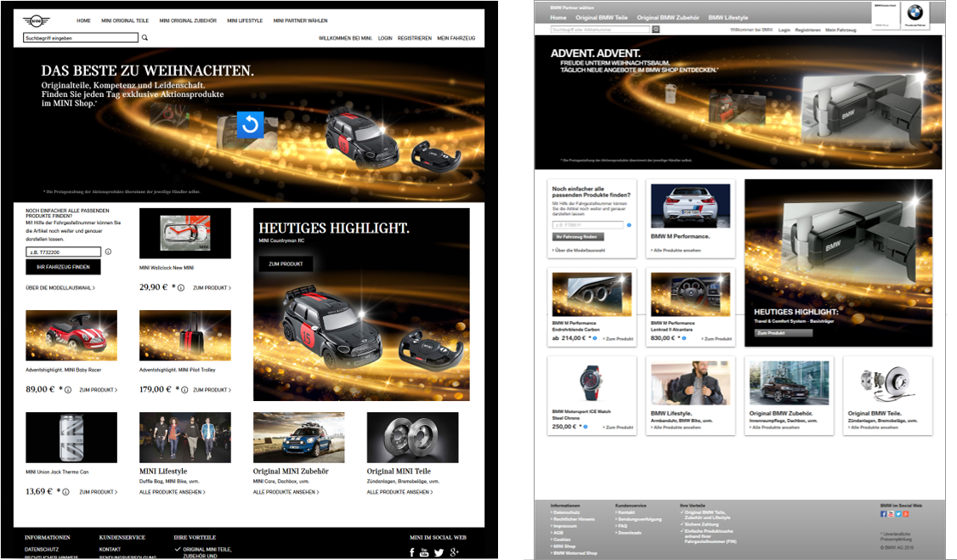
Task: Click the blue reload icon in MINI banner
Action: pyautogui.click(x=250, y=124)
